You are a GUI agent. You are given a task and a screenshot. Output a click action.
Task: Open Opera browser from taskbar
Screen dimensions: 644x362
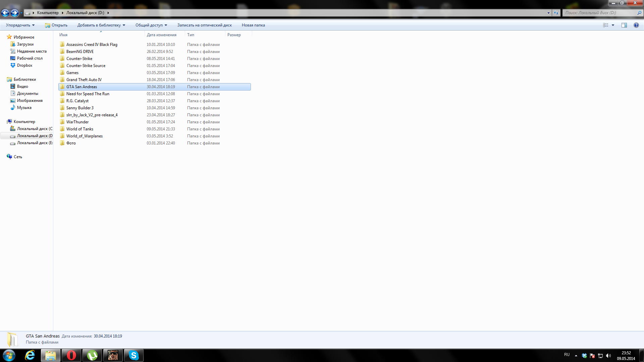71,355
